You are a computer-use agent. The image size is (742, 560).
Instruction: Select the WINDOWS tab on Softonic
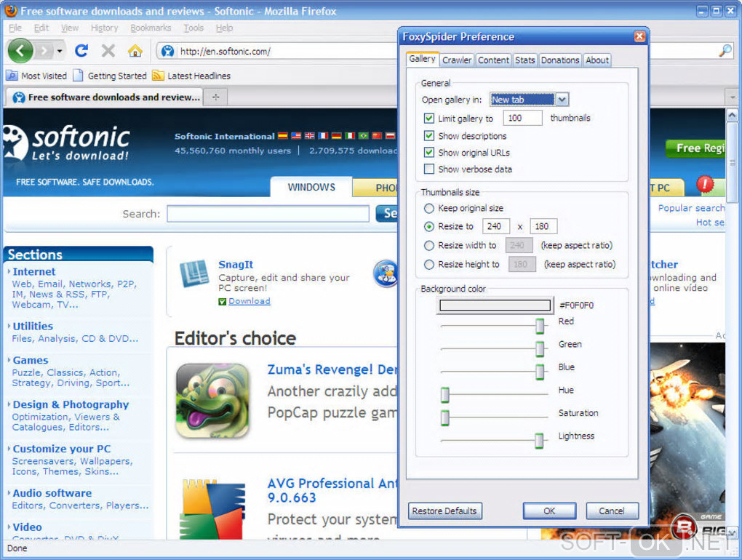click(311, 188)
